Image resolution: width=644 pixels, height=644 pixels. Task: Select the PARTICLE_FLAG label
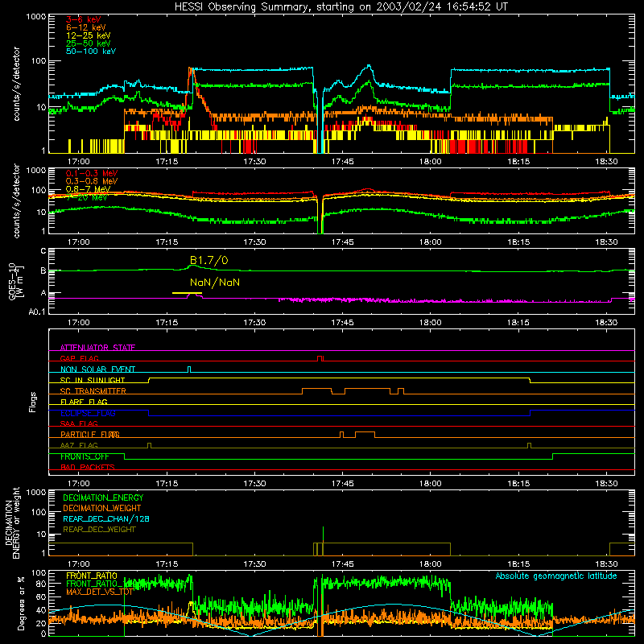[90, 434]
